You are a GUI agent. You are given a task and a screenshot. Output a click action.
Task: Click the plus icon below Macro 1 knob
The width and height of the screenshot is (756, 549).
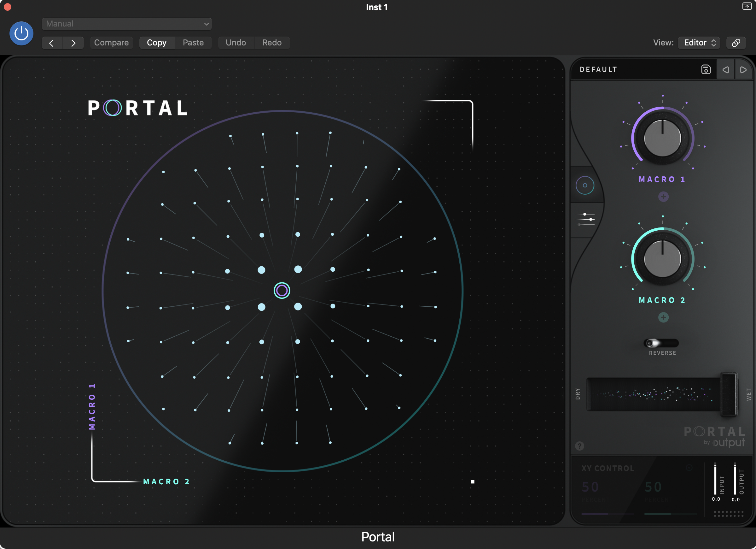click(x=663, y=197)
